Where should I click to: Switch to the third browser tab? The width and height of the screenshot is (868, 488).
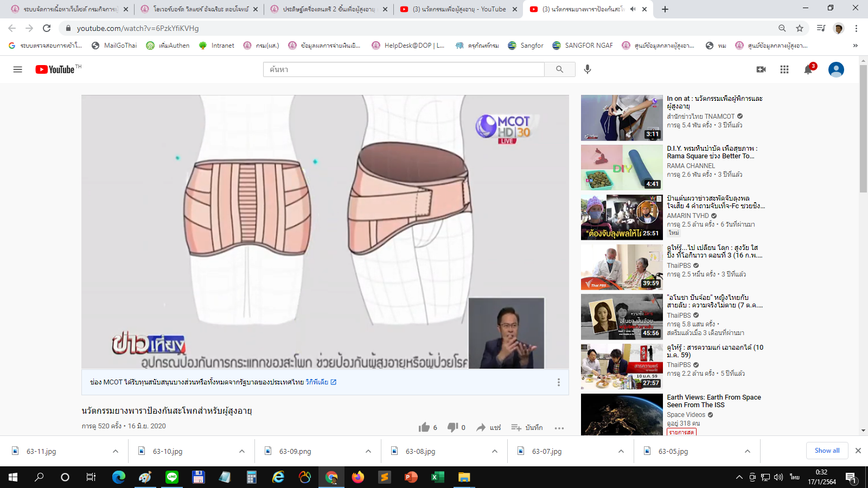click(329, 9)
